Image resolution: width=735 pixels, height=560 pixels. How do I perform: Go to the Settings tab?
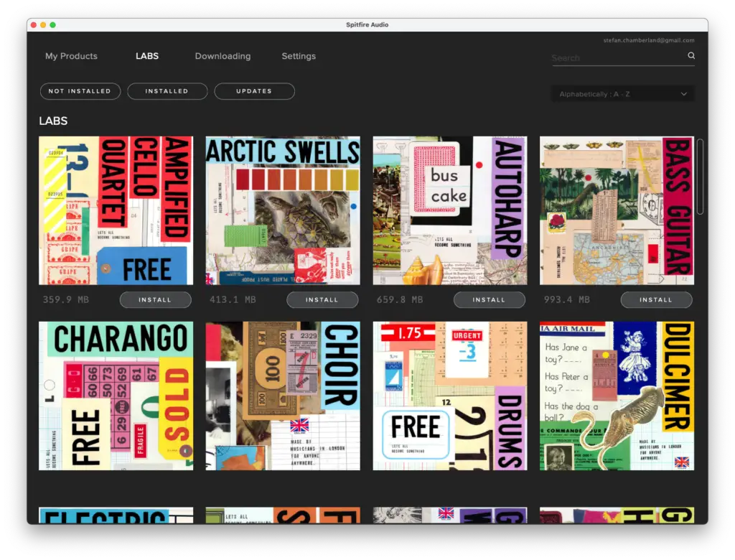299,56
